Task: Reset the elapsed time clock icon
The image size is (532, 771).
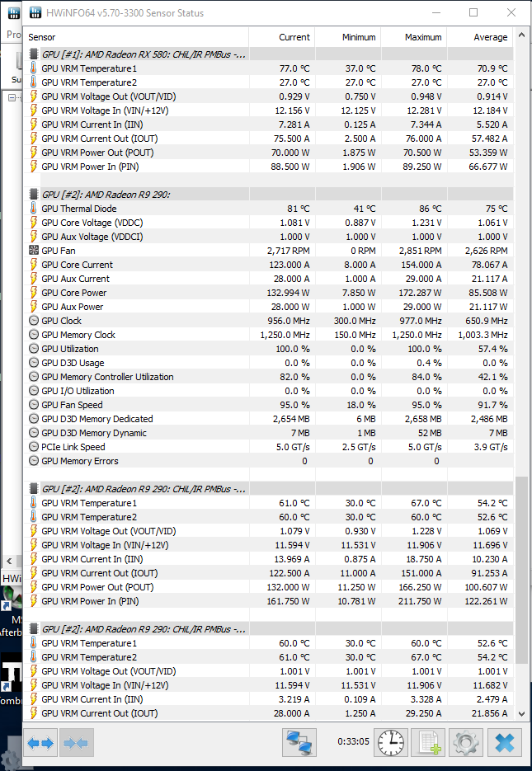Action: (391, 742)
